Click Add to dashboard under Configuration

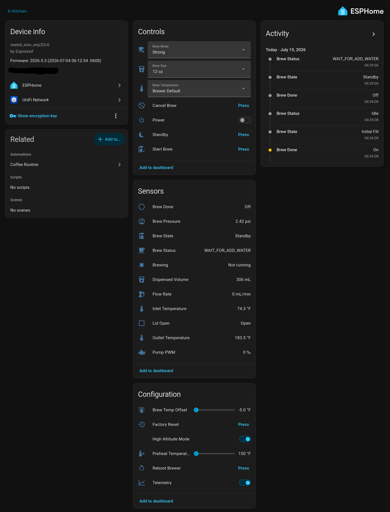[156, 501]
